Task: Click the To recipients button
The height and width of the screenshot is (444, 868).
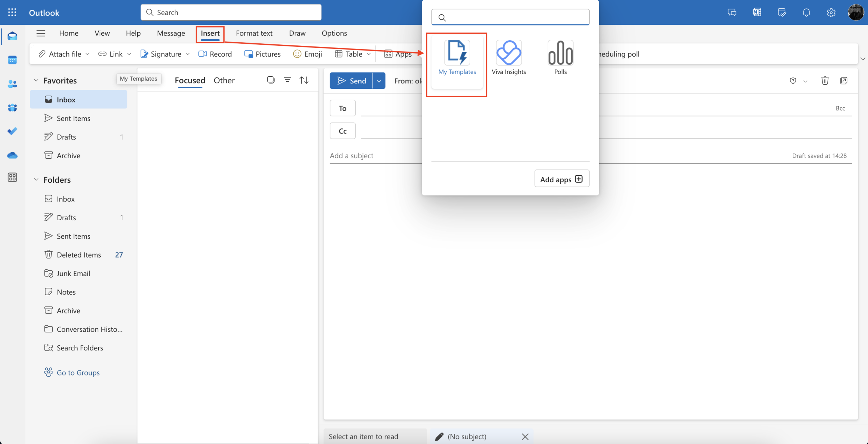Action: click(x=342, y=108)
